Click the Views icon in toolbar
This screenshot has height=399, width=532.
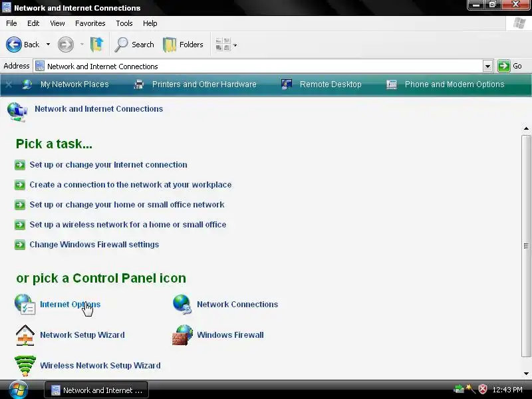pyautogui.click(x=223, y=45)
